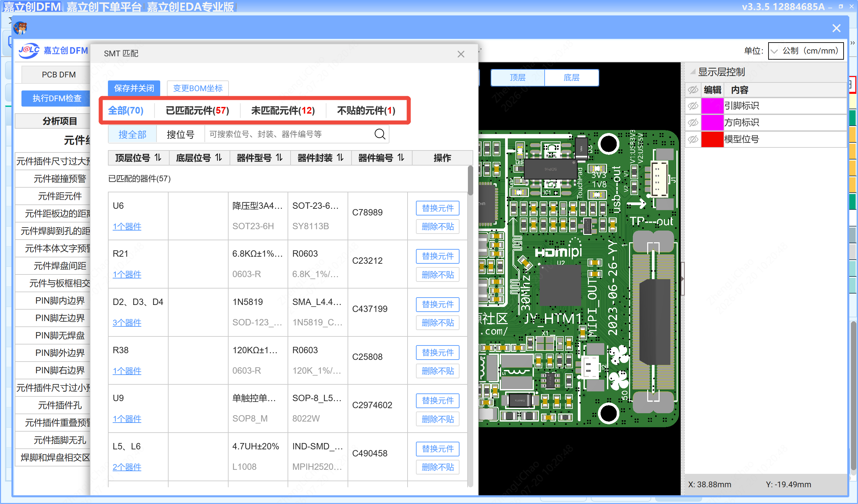Sort by 底层位号 column arrows

(219, 158)
